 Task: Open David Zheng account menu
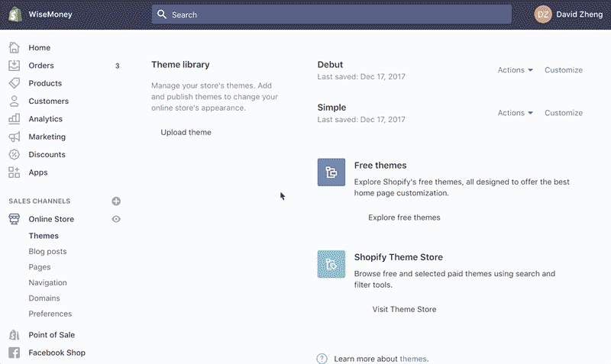click(x=568, y=14)
